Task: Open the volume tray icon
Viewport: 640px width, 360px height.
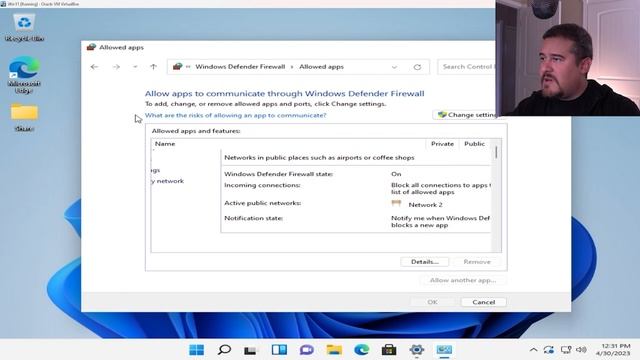Action: (581, 350)
